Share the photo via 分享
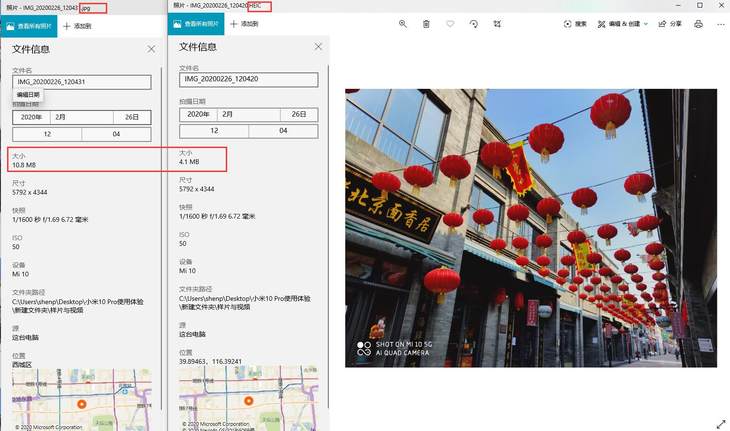Viewport: 730px width, 431px height. pos(670,23)
